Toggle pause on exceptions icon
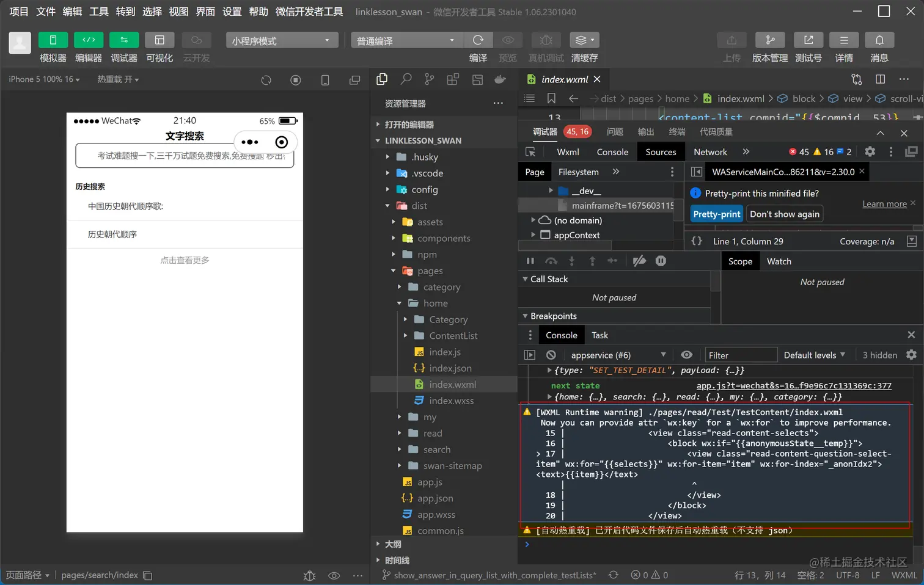The image size is (924, 585). pyautogui.click(x=661, y=261)
